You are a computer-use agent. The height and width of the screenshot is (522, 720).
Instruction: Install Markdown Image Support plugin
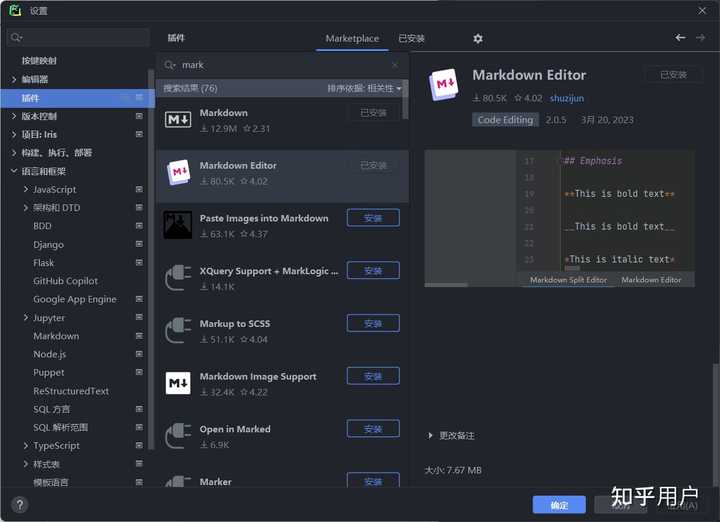tap(373, 376)
